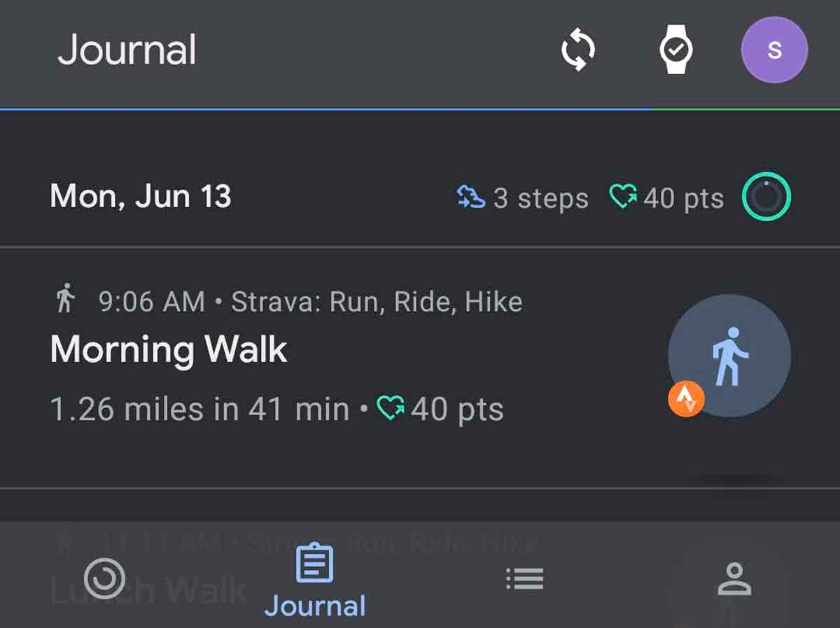Viewport: 840px width, 628px height.
Task: Switch to the Journal tab
Action: pyautogui.click(x=316, y=578)
